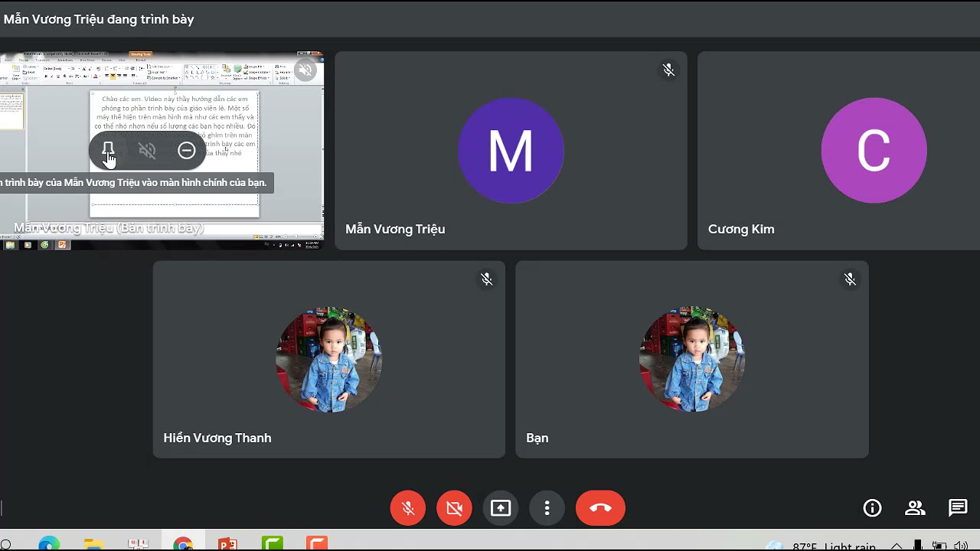Open PowerPoint from the Windows taskbar
The image size is (980, 551).
point(227,544)
